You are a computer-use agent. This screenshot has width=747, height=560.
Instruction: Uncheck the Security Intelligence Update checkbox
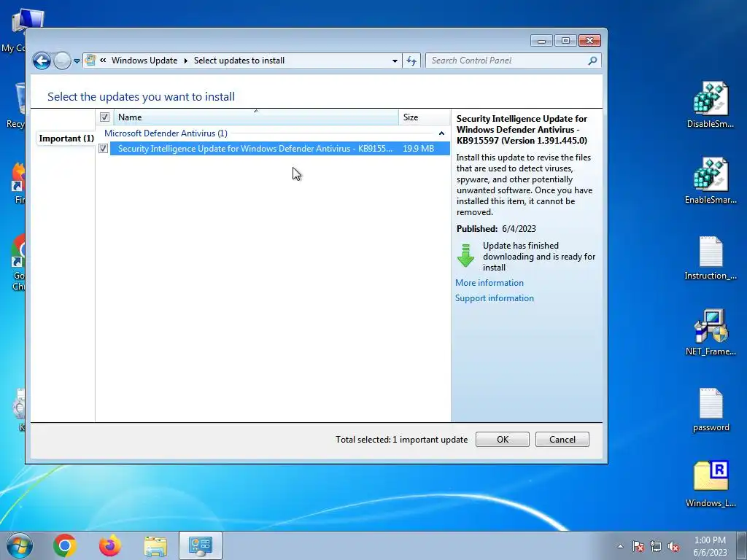103,149
